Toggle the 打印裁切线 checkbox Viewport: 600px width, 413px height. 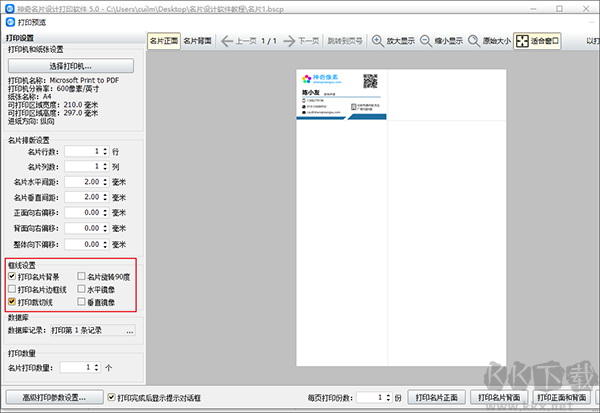(12, 302)
